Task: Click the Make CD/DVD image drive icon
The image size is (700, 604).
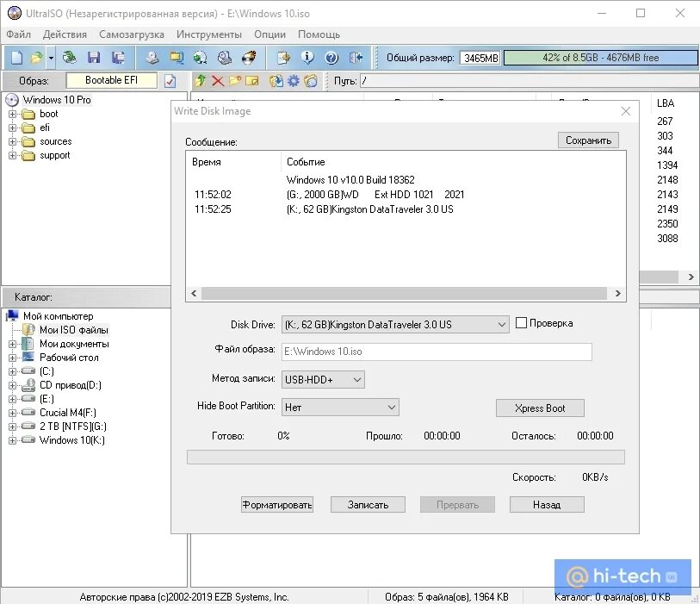Action: 152,58
